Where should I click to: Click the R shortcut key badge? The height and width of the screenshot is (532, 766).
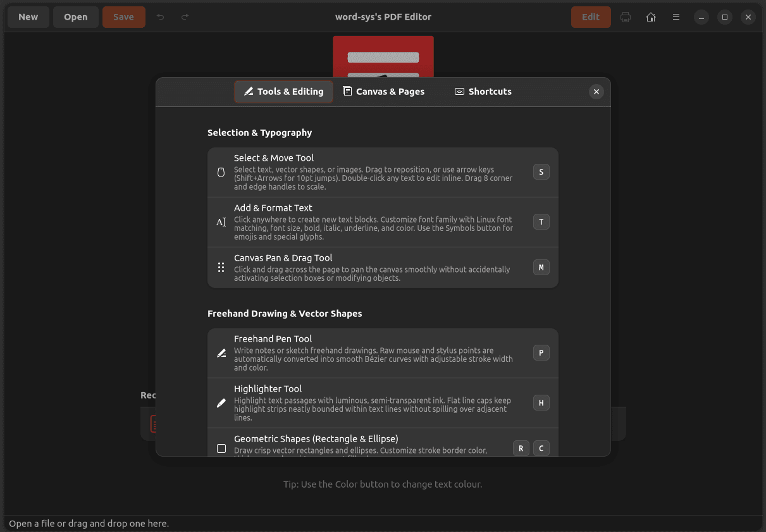pos(521,448)
